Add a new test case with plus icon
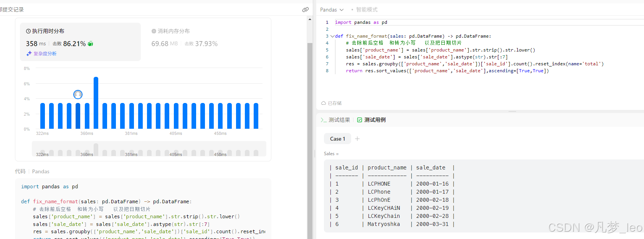644x239 pixels. pyautogui.click(x=357, y=139)
